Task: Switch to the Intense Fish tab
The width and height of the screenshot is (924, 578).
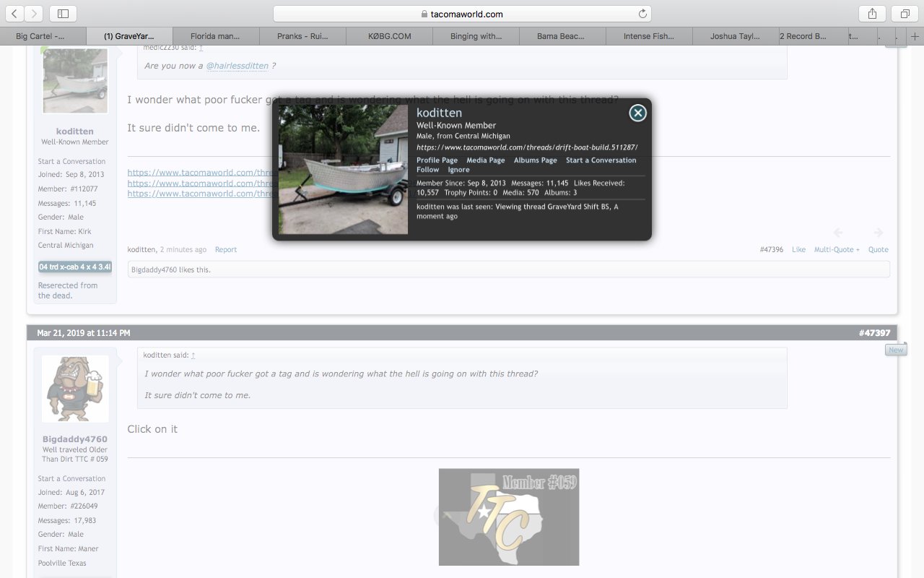Action: click(649, 36)
